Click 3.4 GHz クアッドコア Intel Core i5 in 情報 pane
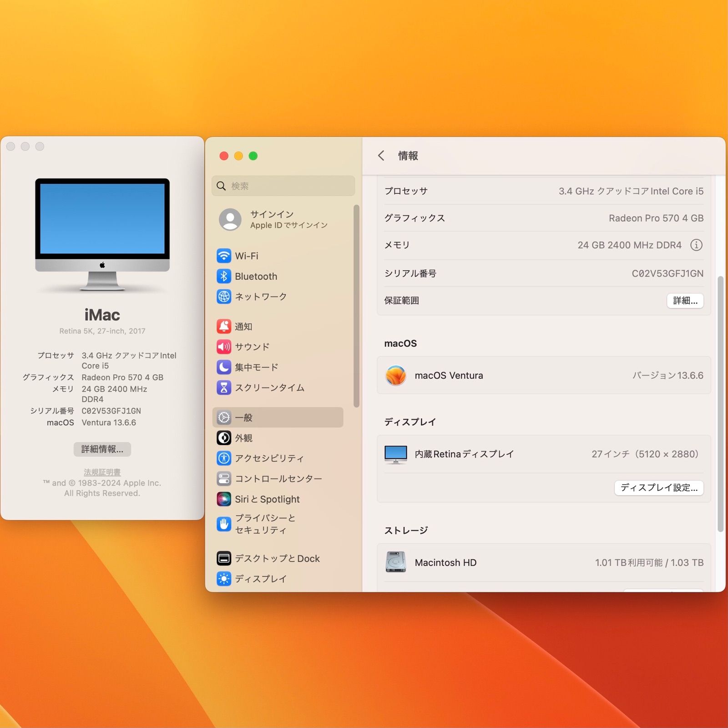 coord(631,191)
